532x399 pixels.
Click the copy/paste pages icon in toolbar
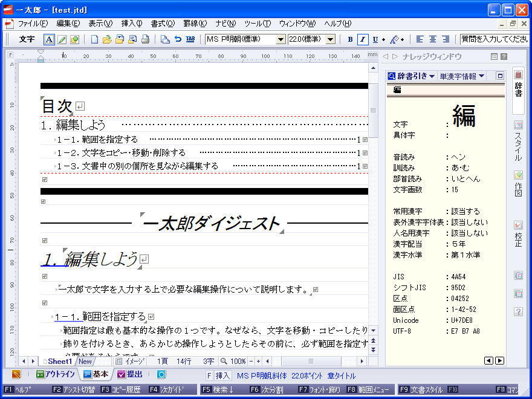tap(165, 39)
